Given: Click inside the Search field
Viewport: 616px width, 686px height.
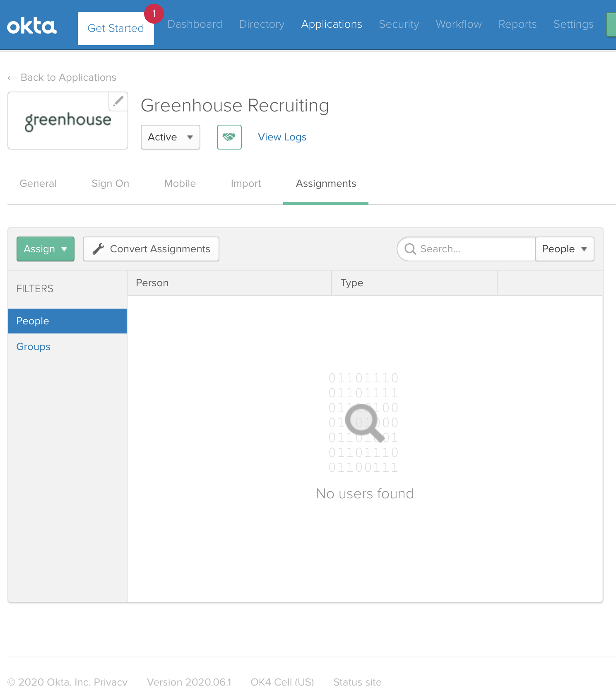Looking at the screenshot, I should point(466,249).
